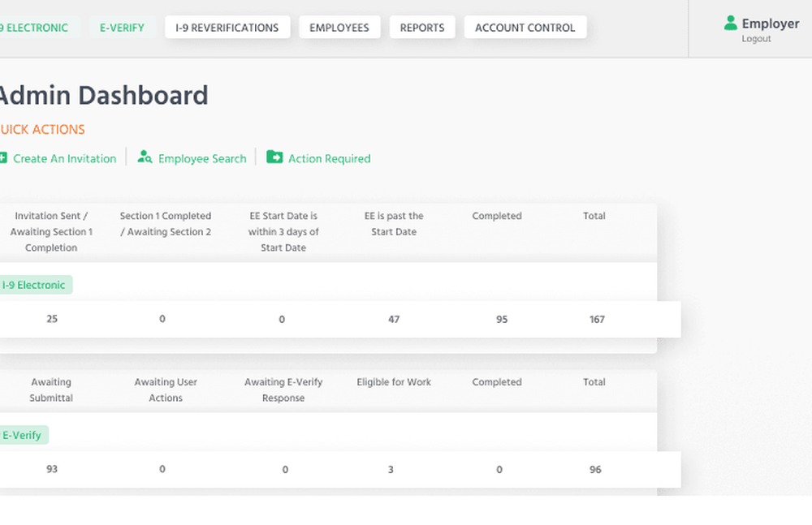The width and height of the screenshot is (812, 525).
Task: Click the Employee Search link text
Action: tap(202, 159)
